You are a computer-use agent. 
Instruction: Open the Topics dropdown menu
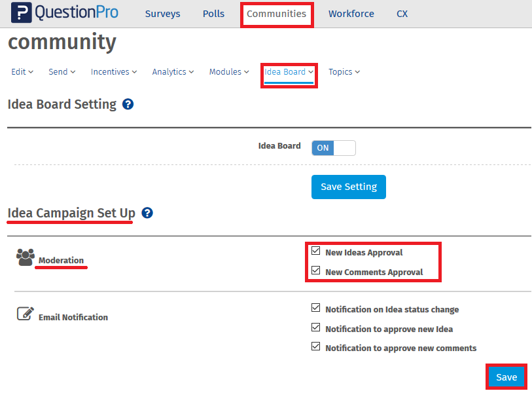coord(344,72)
